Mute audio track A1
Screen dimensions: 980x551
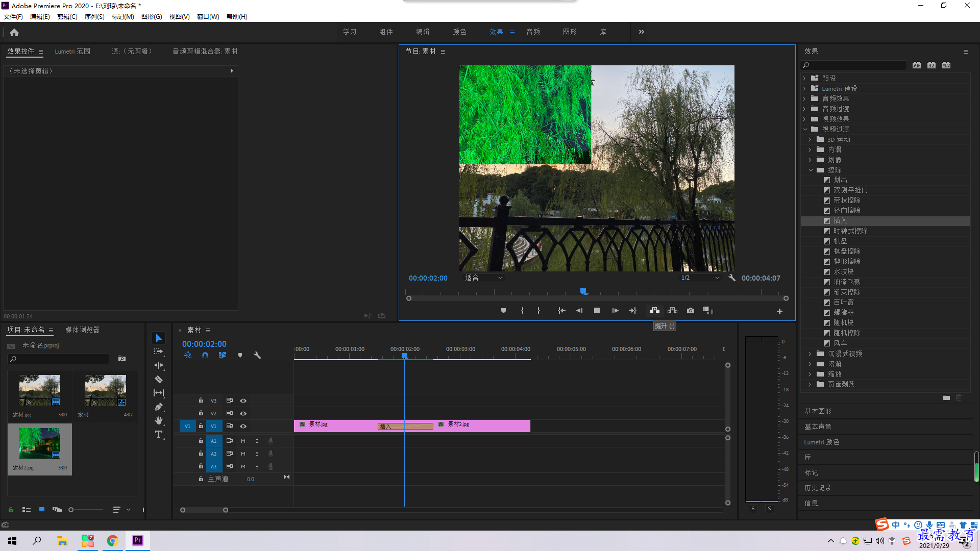pos(243,441)
